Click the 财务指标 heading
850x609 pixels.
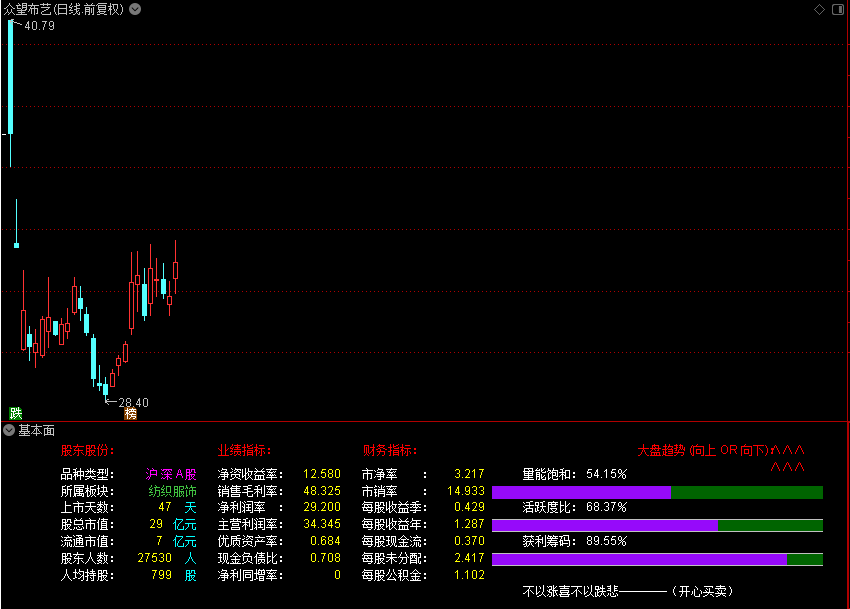click(390, 451)
